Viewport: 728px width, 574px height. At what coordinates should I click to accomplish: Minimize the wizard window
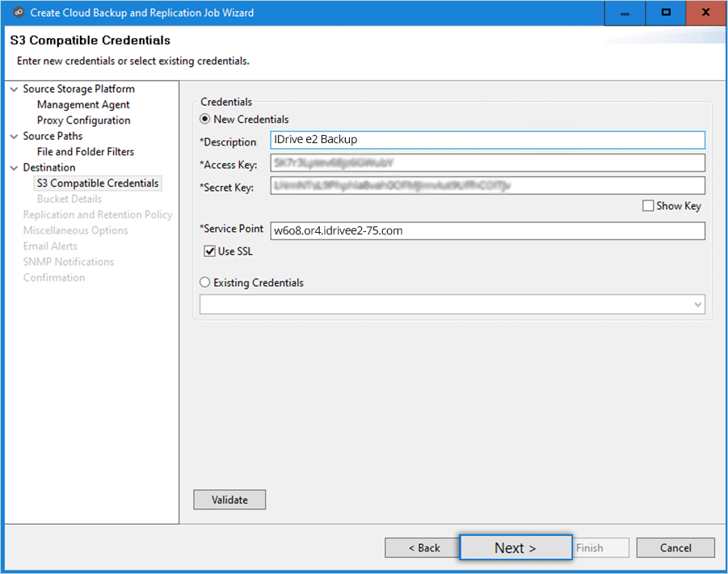[x=625, y=13]
